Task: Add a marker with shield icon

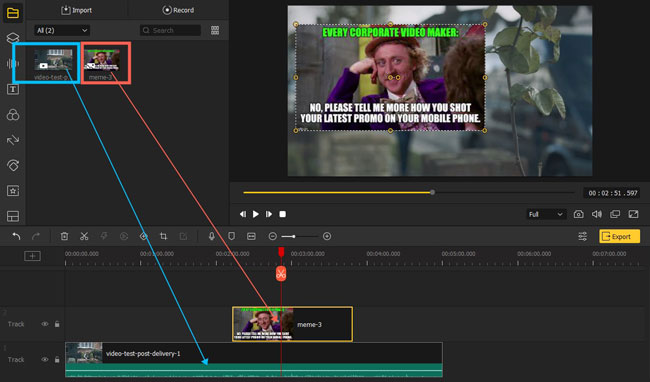Action: [x=231, y=236]
